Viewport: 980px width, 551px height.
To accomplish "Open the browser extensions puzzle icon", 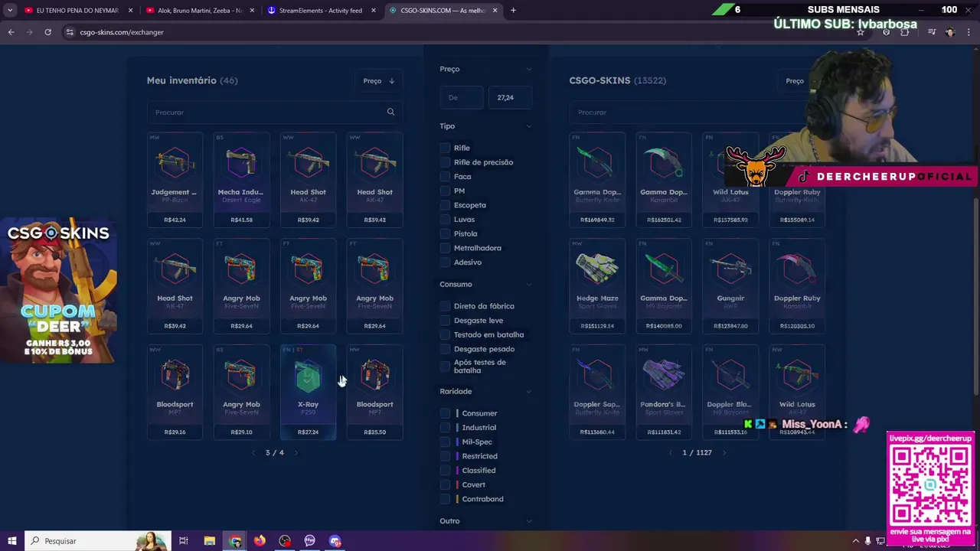I will click(904, 32).
